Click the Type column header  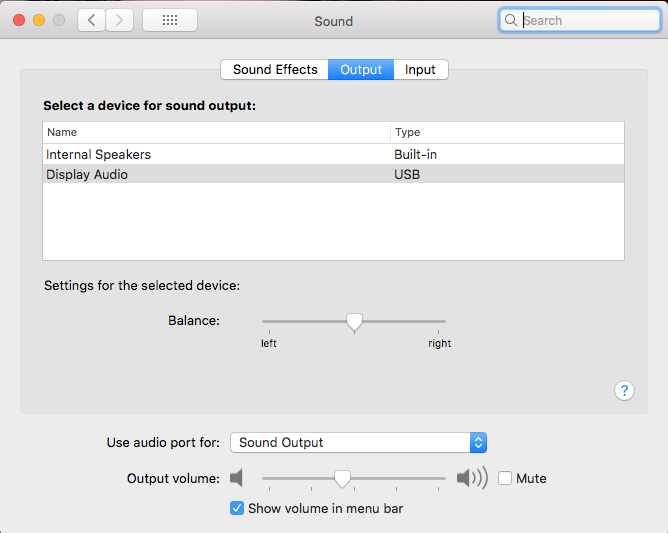pos(507,133)
